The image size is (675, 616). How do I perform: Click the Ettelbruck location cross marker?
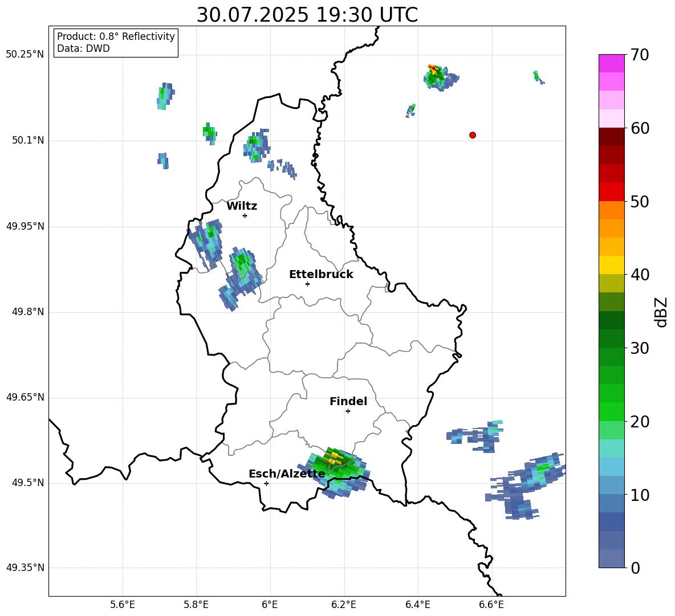(x=307, y=284)
